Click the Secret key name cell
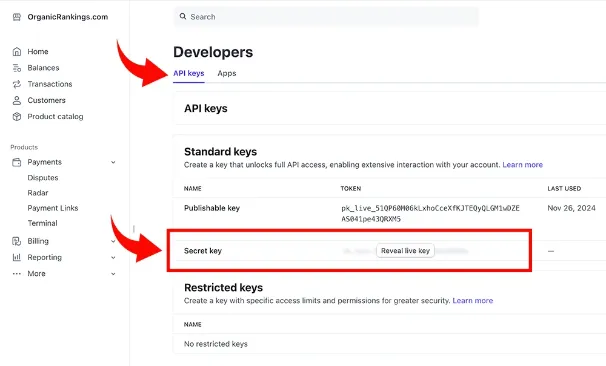The width and height of the screenshot is (606, 366). click(203, 251)
